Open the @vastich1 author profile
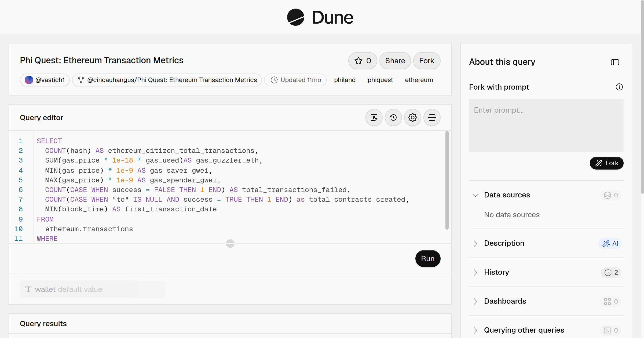The width and height of the screenshot is (644, 338). (45, 80)
